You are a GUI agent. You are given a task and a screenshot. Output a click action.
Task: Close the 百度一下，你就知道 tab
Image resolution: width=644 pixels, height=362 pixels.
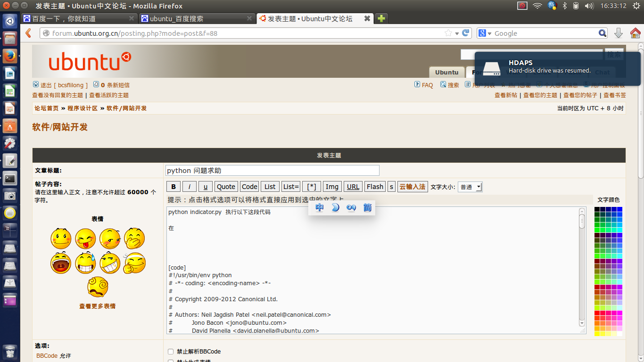click(x=132, y=18)
